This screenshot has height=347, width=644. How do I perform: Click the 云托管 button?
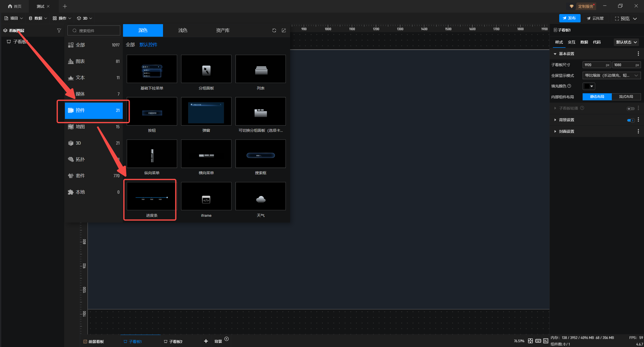(595, 18)
